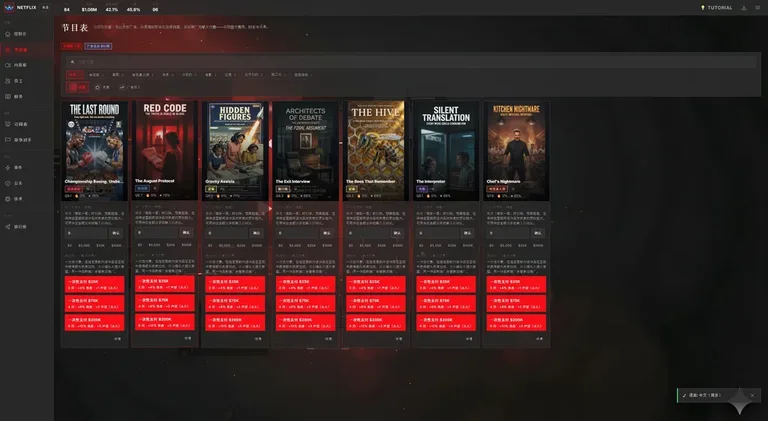Click the amount field on the Red Code card
Screen dimensions: 768x421
pyautogui.click(x=156, y=233)
